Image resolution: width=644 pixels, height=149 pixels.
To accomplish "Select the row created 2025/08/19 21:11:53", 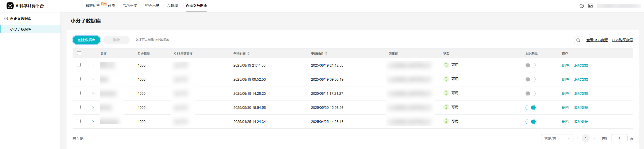I will 79,65.
